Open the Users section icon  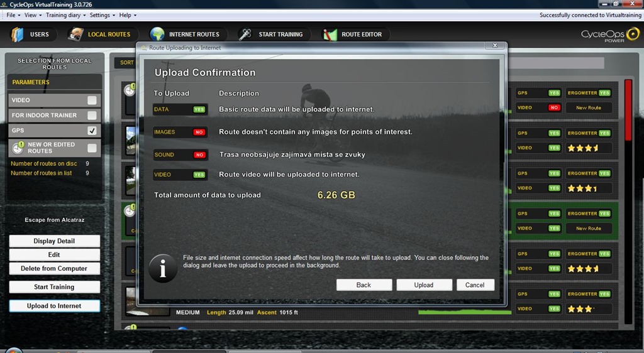[17, 35]
